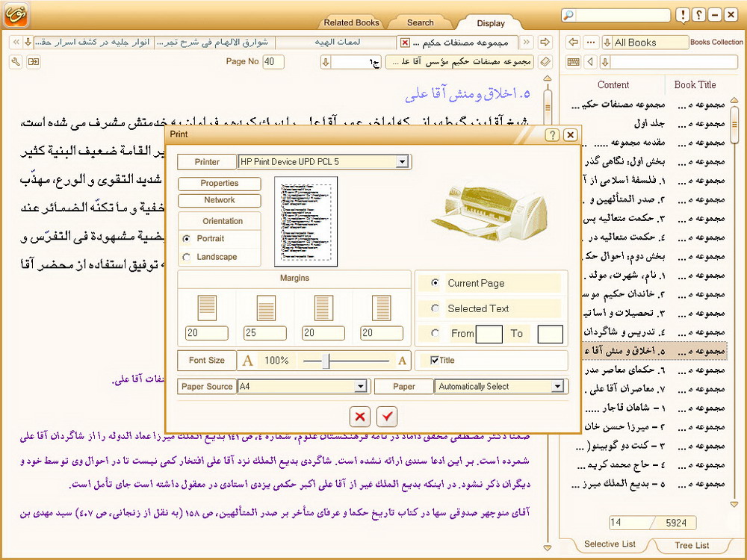This screenshot has height=560, width=747.
Task: Click the Print dialog help question mark
Action: pyautogui.click(x=552, y=135)
